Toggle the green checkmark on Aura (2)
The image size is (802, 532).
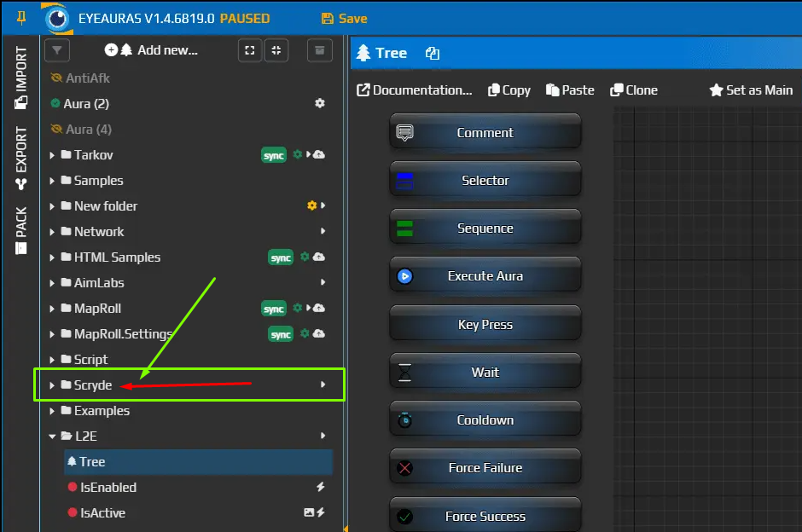pyautogui.click(x=56, y=104)
